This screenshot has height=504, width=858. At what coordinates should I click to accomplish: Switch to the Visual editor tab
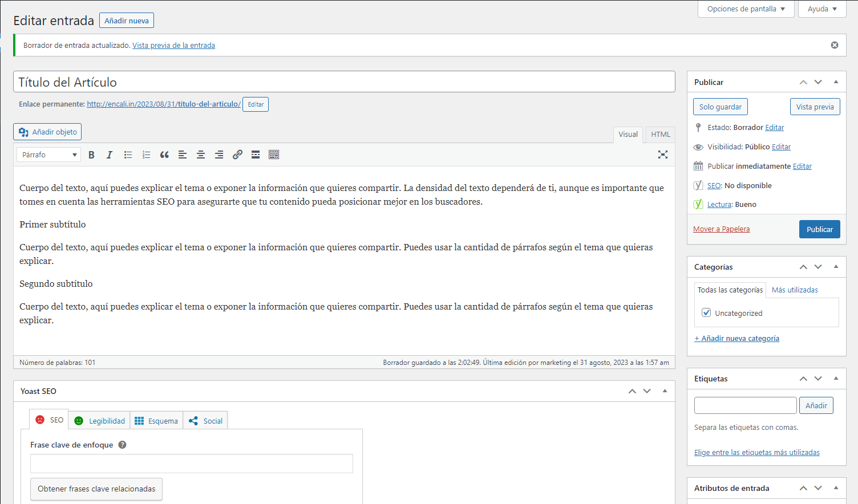click(x=628, y=135)
